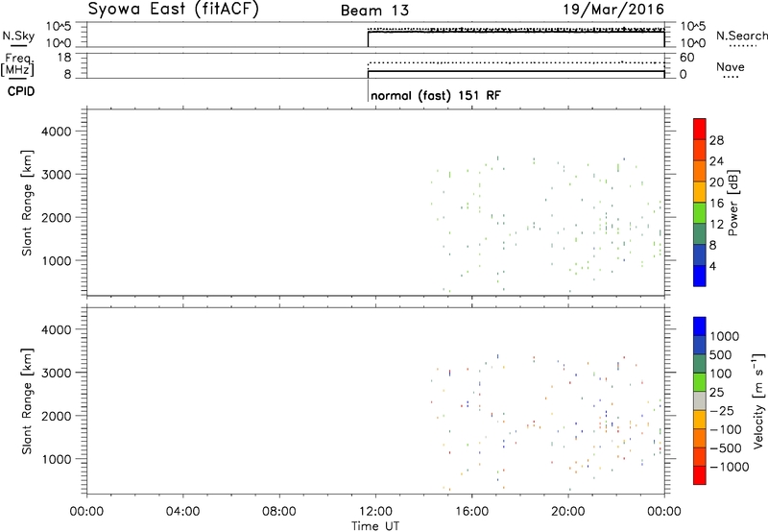Click the light-green Power colorbar segment near 12
The height and width of the screenshot is (532, 768).
(700, 213)
